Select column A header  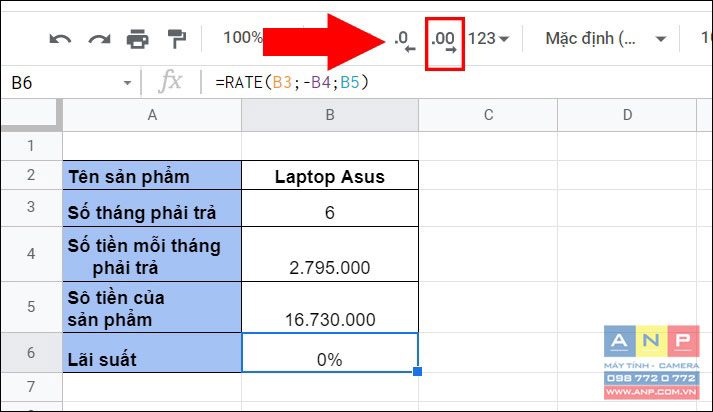coord(152,115)
